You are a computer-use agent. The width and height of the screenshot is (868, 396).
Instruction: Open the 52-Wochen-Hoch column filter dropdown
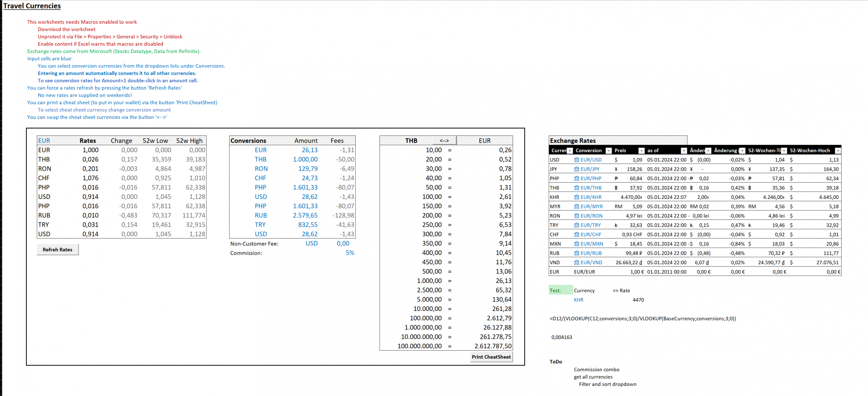[838, 151]
